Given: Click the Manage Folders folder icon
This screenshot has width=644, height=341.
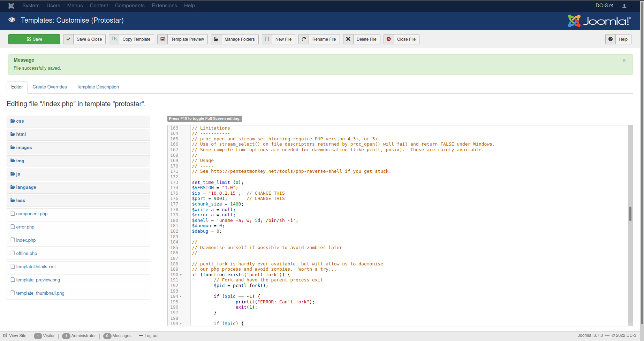Looking at the screenshot, I should [x=216, y=39].
